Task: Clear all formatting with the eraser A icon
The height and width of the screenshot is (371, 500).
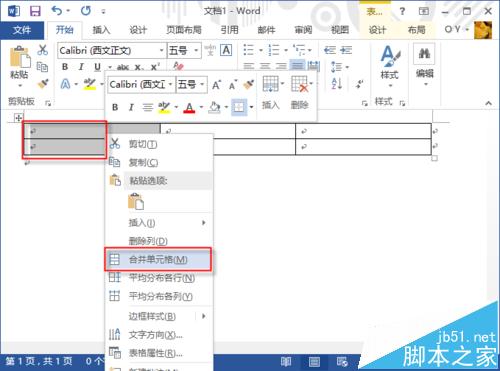Action: point(178,66)
